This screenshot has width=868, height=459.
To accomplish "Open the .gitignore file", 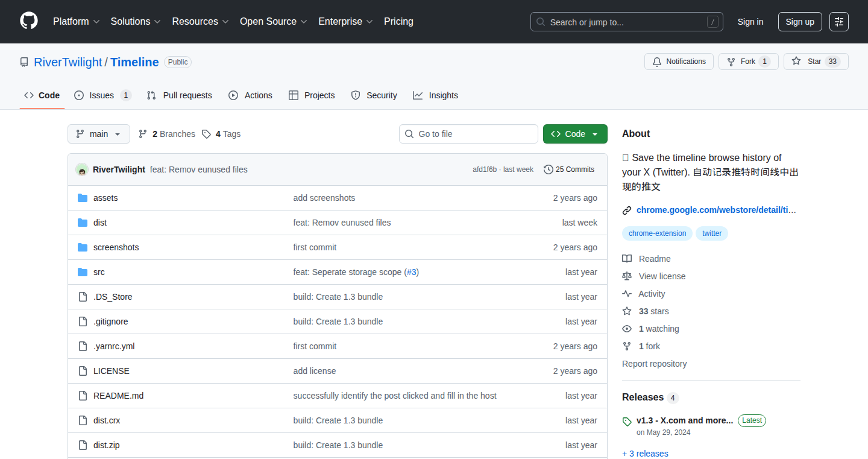I will (110, 321).
